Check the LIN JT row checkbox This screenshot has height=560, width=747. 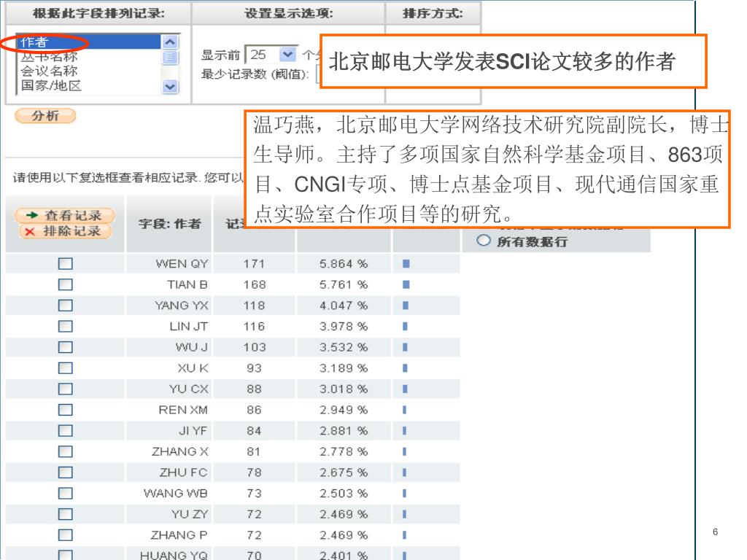(65, 326)
